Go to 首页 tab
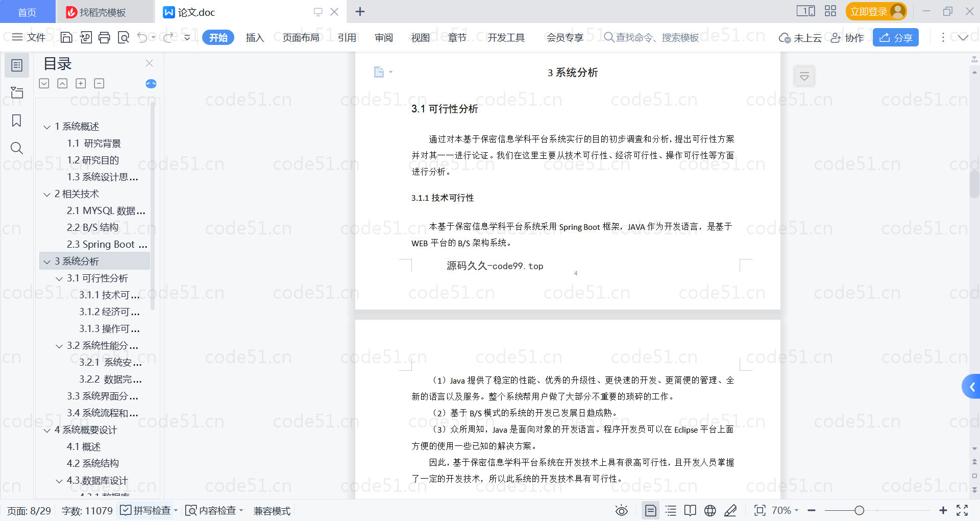This screenshot has width=980, height=521. click(27, 12)
